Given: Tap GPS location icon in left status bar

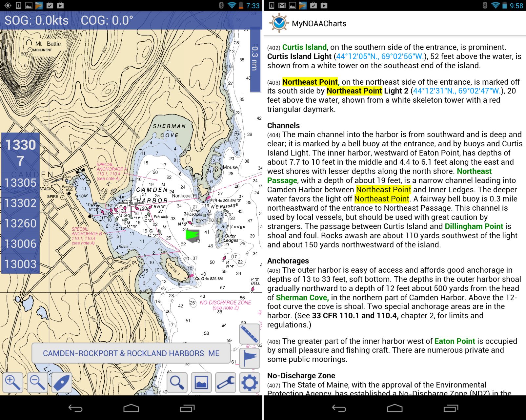Looking at the screenshot, I should (x=8, y=5).
